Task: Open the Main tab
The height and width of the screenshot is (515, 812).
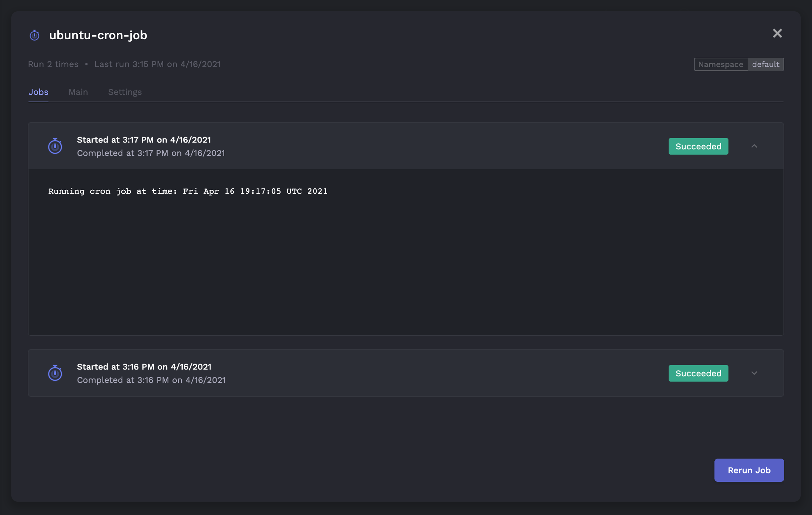Action: [78, 92]
